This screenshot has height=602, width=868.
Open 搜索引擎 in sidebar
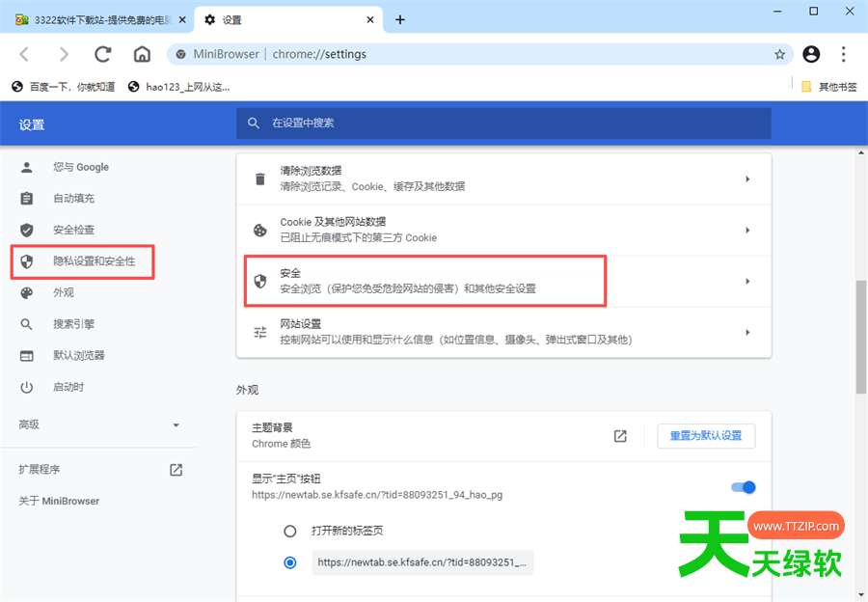click(73, 324)
